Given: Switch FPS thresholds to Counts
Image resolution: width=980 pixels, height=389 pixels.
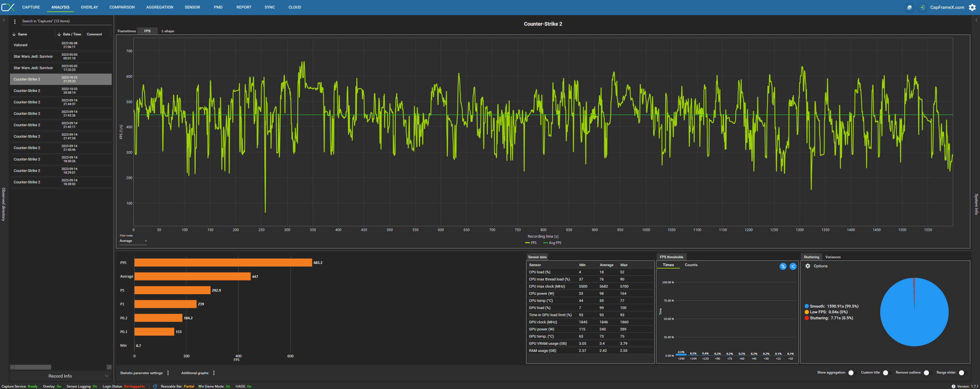Looking at the screenshot, I should tap(691, 265).
